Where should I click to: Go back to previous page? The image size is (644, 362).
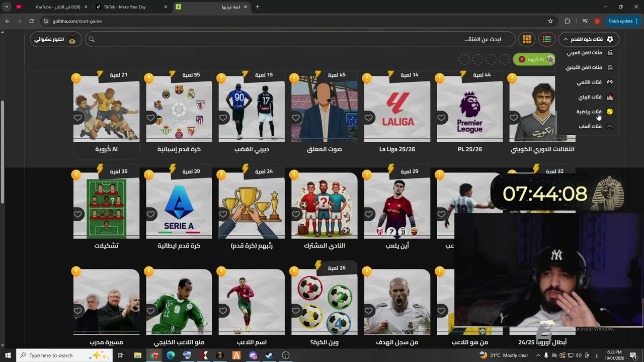tap(7, 21)
